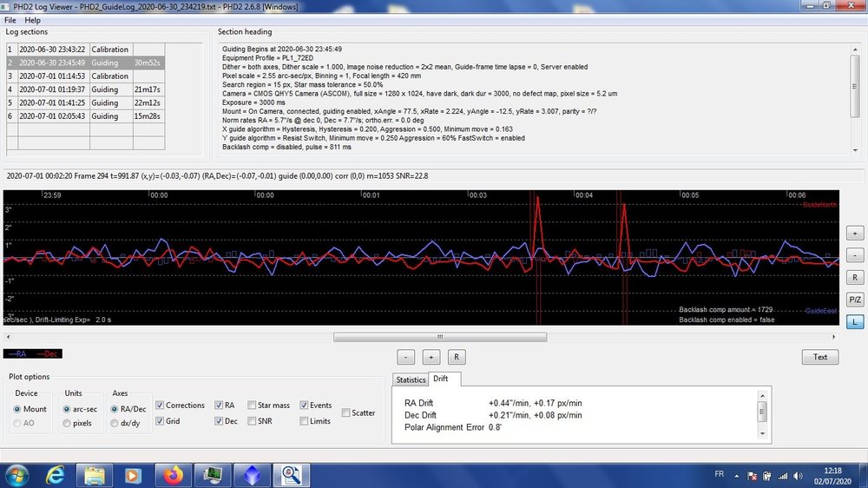Click the RA legend color swatch

(x=17, y=354)
